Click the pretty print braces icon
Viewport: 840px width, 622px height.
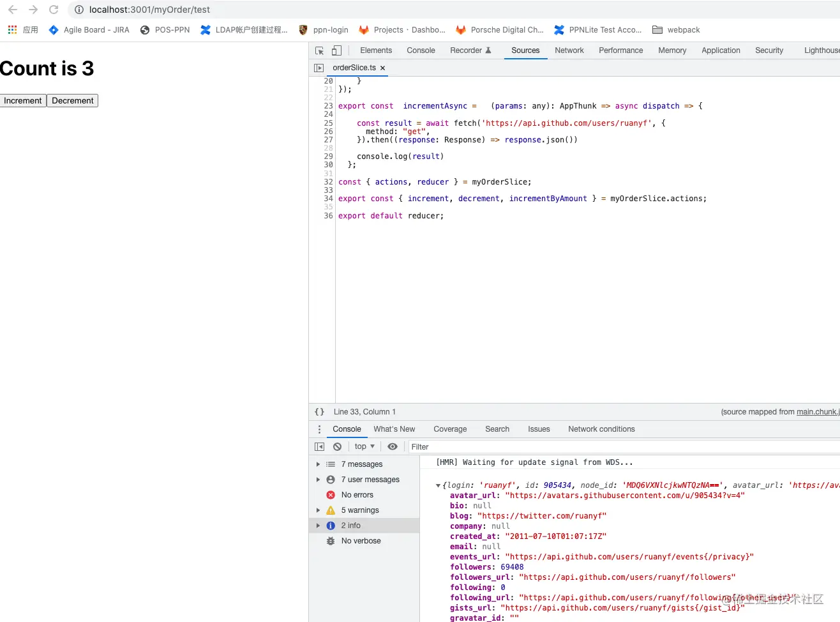click(320, 412)
